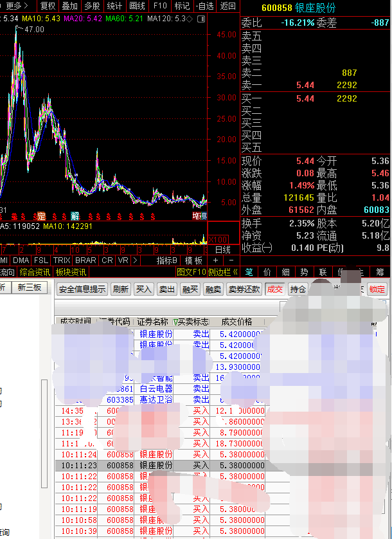Click the 融卖 margin sell button

[x=213, y=289]
